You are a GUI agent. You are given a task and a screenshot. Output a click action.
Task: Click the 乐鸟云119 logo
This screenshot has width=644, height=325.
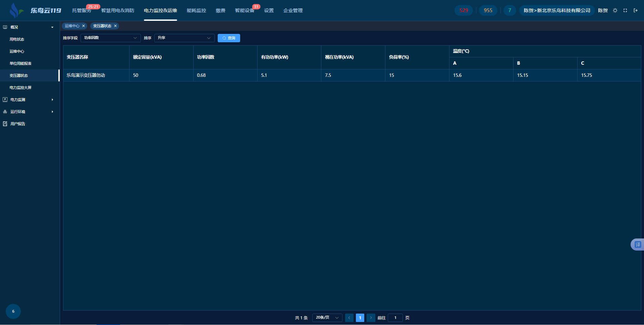[36, 10]
